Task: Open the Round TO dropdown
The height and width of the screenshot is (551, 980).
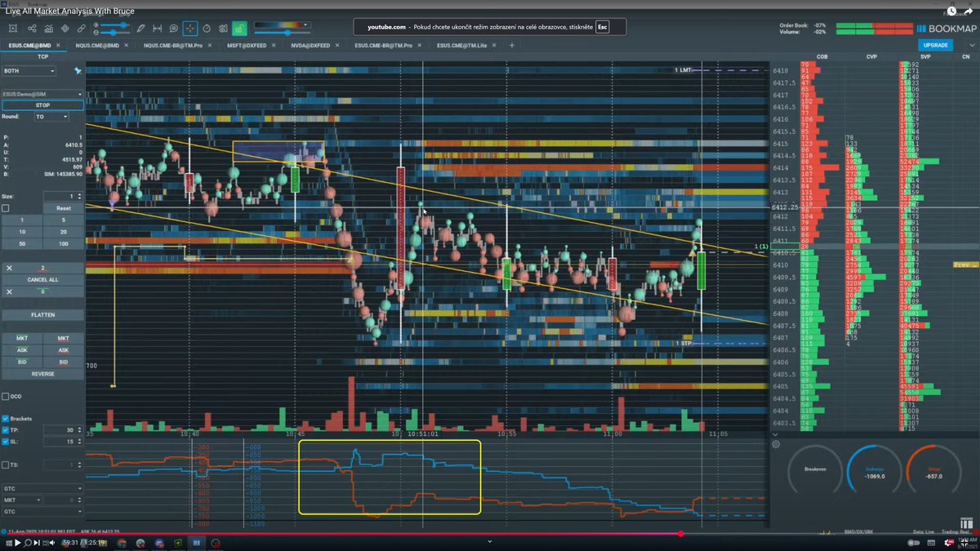Action: tap(51, 117)
